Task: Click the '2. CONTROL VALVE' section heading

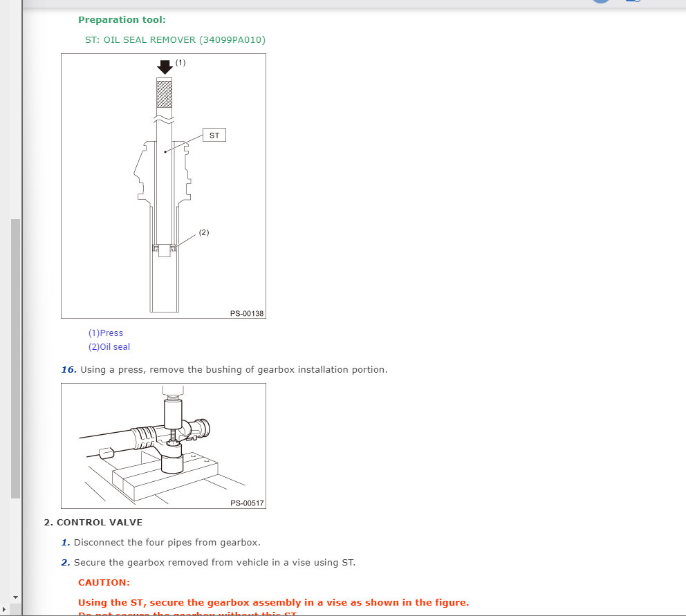Action: [93, 523]
